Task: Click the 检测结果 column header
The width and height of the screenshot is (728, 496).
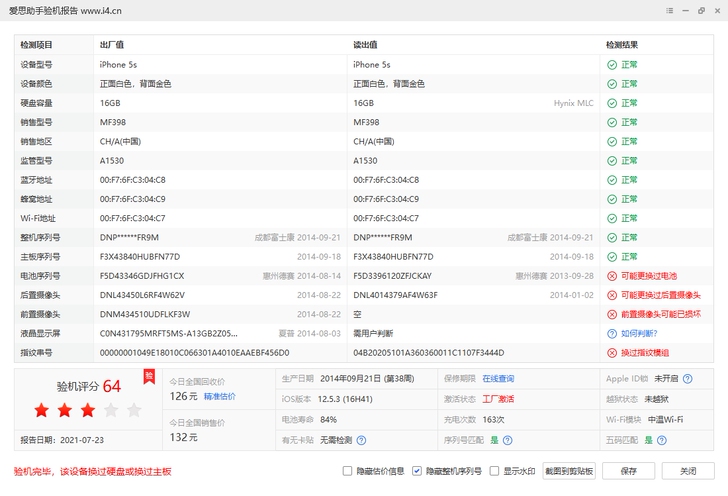Action: tap(622, 45)
